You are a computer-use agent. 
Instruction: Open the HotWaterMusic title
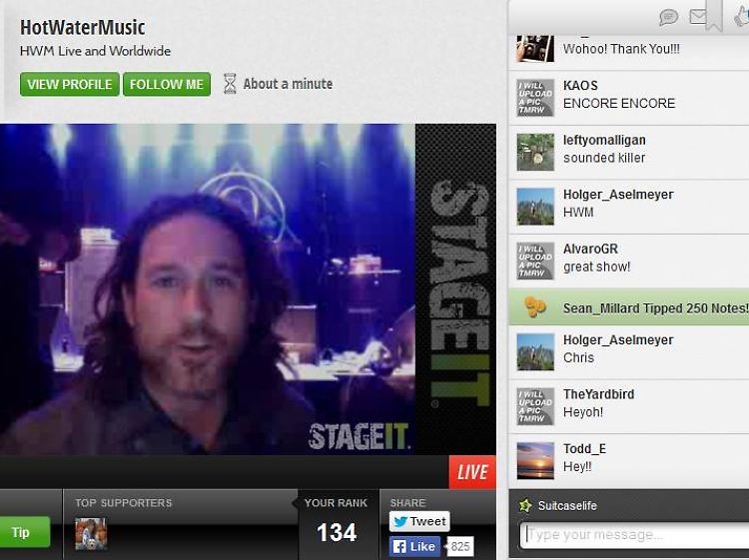82,27
